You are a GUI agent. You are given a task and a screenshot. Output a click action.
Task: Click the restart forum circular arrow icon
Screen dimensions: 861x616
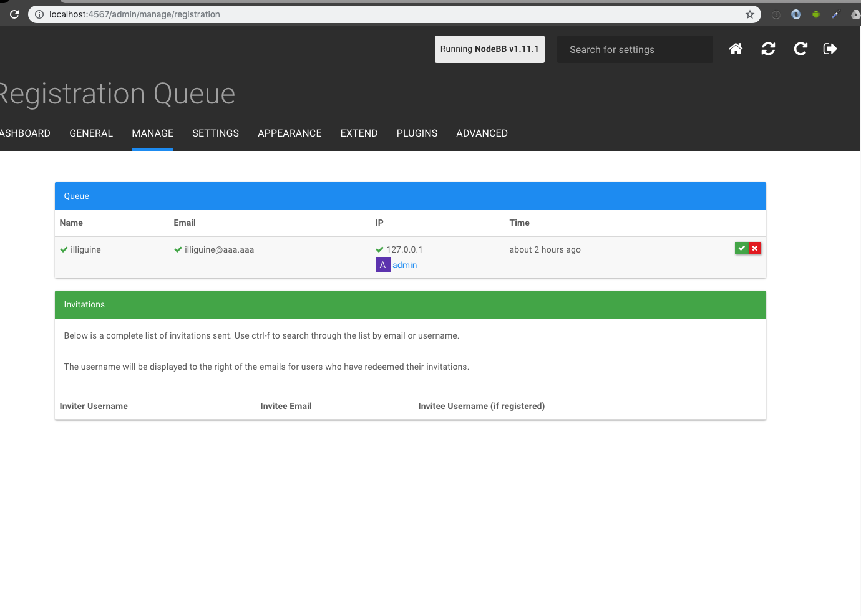click(800, 49)
